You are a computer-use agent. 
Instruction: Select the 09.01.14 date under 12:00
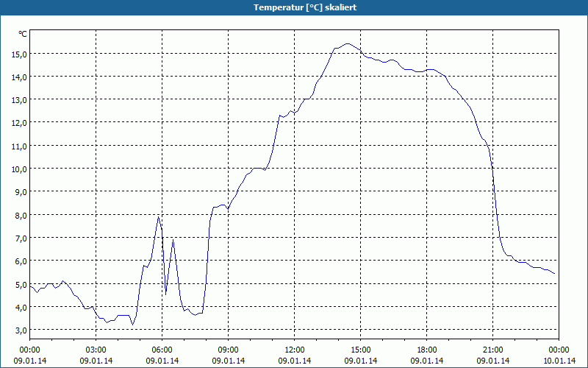click(x=295, y=361)
